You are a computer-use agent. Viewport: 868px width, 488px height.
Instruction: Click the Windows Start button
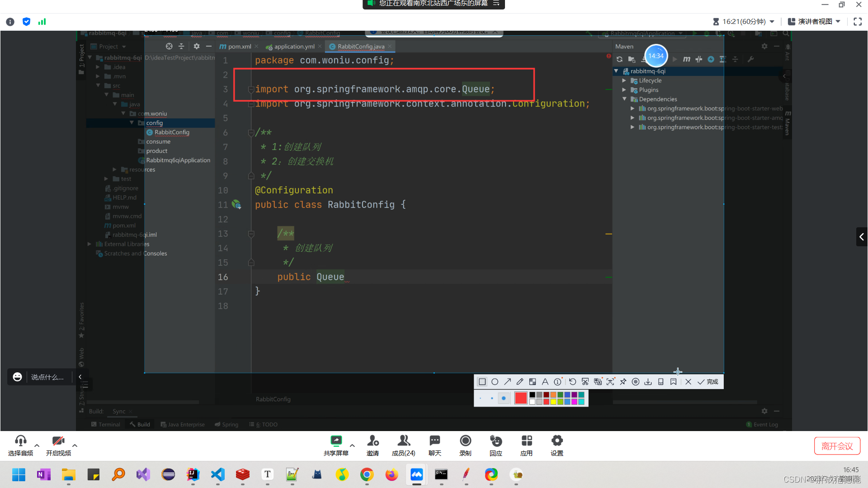tap(19, 474)
